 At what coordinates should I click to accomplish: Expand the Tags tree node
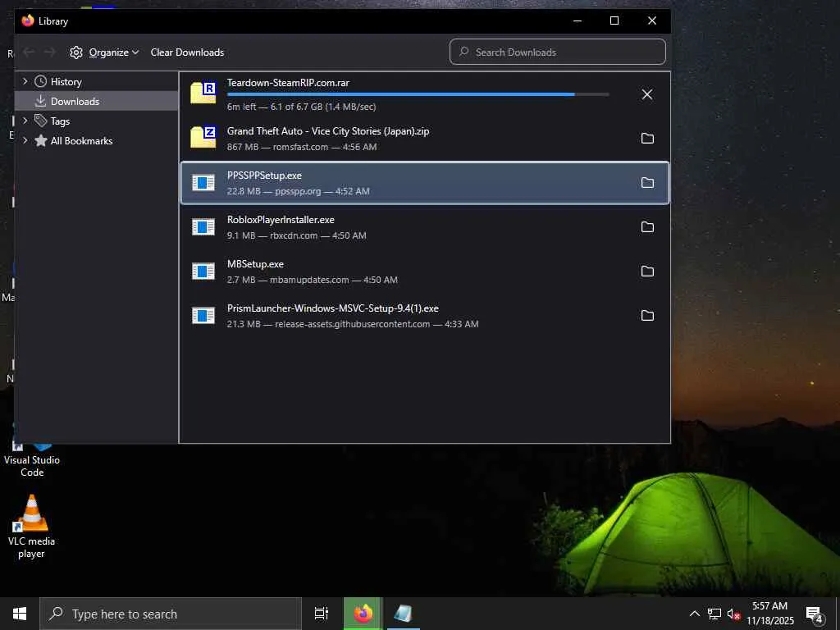click(x=25, y=121)
